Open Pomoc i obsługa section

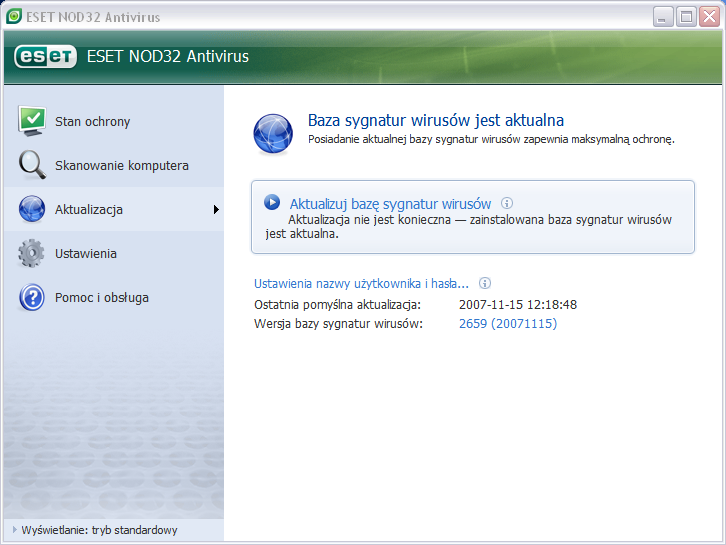(x=114, y=297)
